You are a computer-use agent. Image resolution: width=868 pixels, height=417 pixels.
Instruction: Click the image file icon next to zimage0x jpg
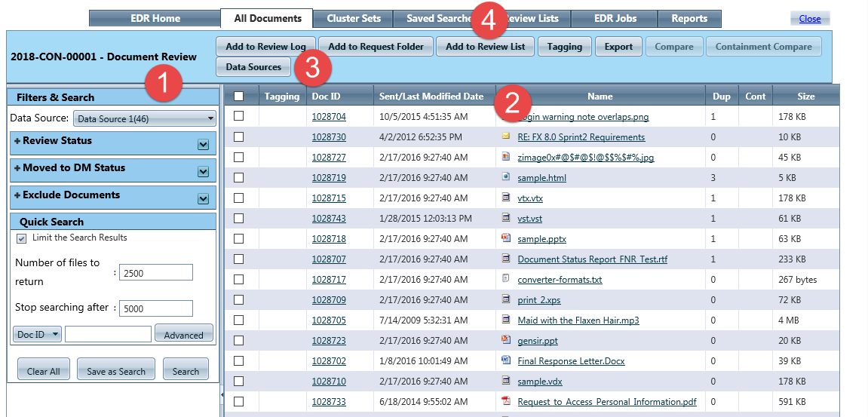[x=506, y=157]
